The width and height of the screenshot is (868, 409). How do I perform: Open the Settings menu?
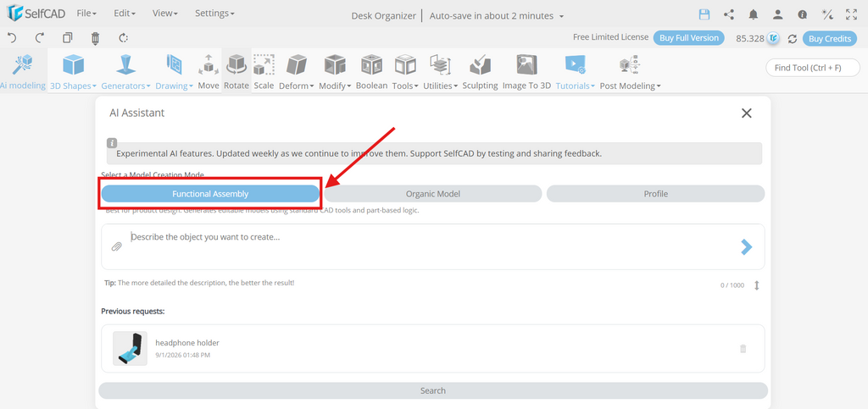214,14
